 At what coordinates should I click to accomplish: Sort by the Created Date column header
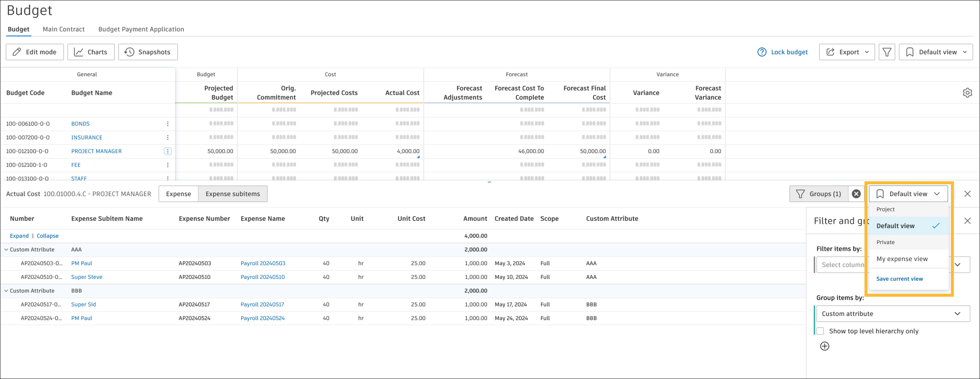pyautogui.click(x=514, y=219)
